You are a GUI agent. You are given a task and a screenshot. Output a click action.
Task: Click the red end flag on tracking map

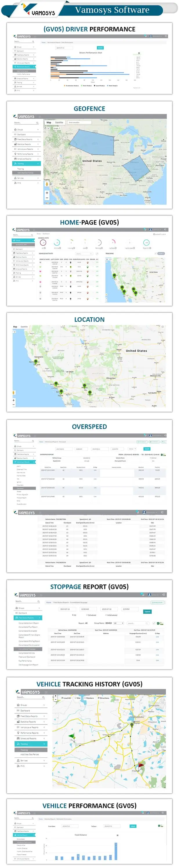141,766
